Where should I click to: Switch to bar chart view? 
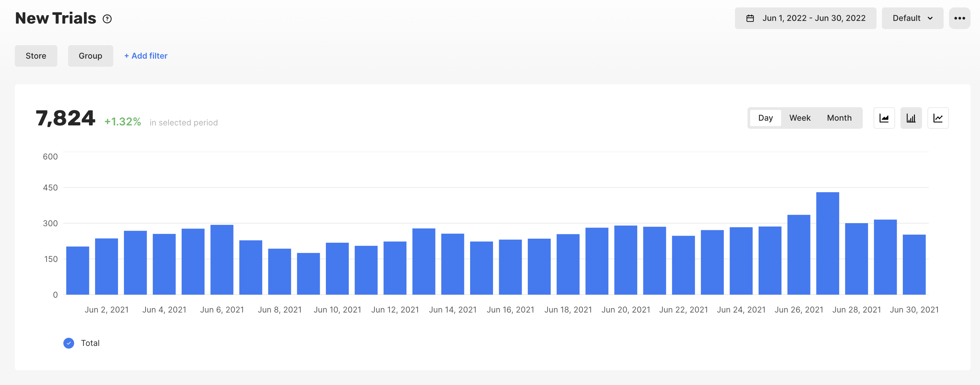pyautogui.click(x=911, y=118)
